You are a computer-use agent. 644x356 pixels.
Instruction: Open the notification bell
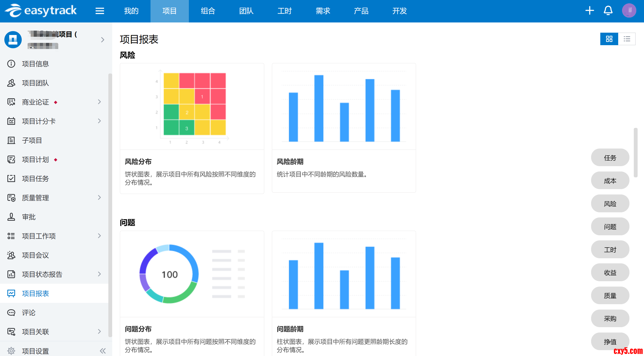pos(608,11)
